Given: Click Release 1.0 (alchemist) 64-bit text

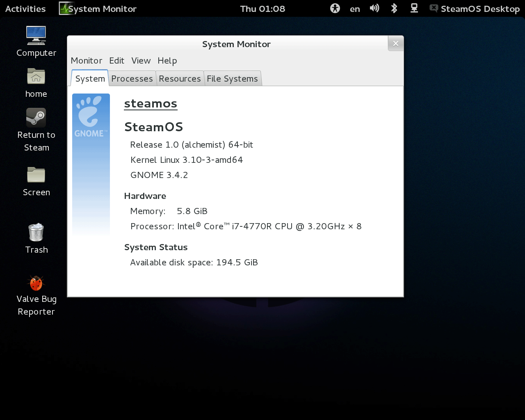Looking at the screenshot, I should (x=192, y=145).
